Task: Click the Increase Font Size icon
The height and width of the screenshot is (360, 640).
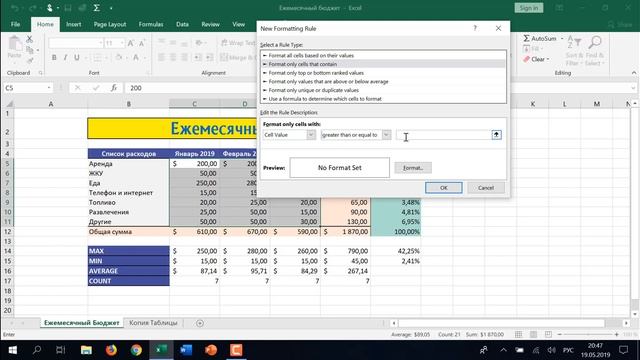Action: (x=131, y=43)
